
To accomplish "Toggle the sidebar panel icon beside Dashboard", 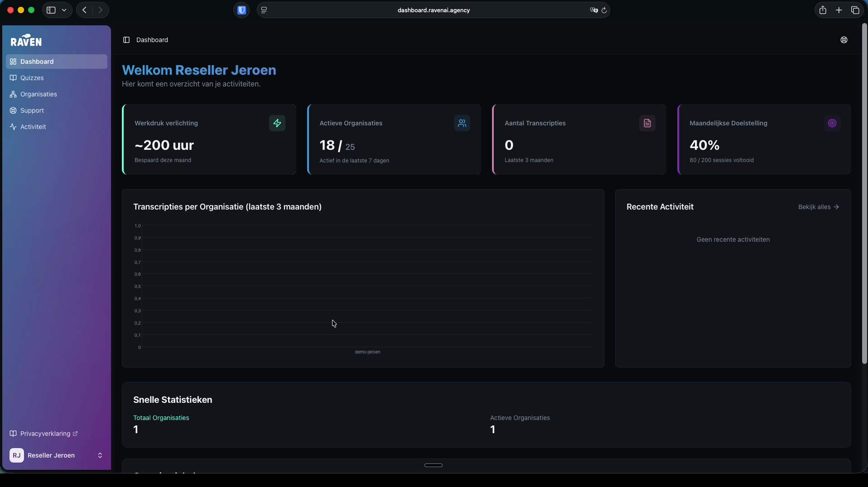I will (x=126, y=40).
